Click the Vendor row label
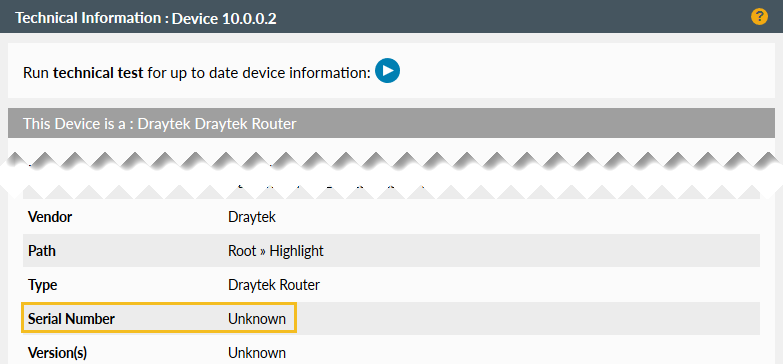 click(x=50, y=217)
